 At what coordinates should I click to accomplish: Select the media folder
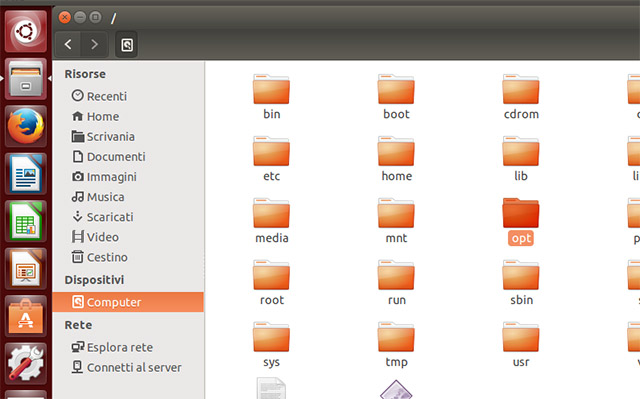click(271, 221)
